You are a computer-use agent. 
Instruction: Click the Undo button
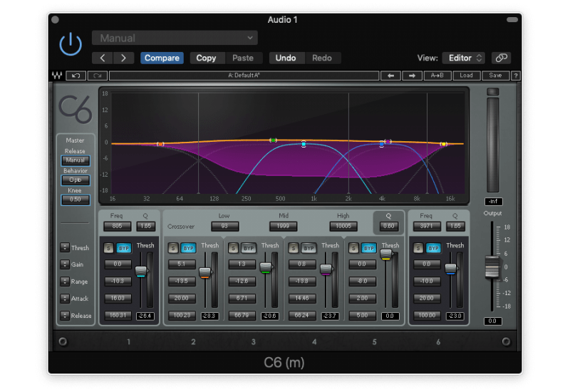pos(286,58)
